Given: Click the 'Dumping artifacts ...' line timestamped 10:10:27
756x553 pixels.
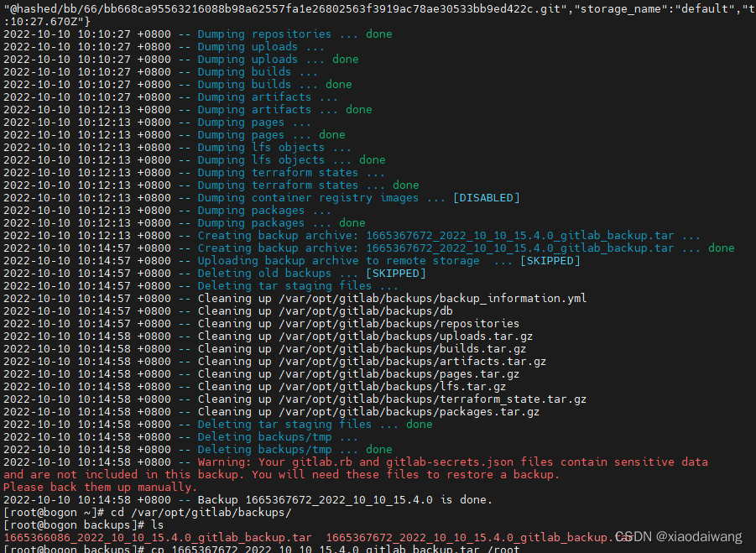Looking at the screenshot, I should point(170,97).
